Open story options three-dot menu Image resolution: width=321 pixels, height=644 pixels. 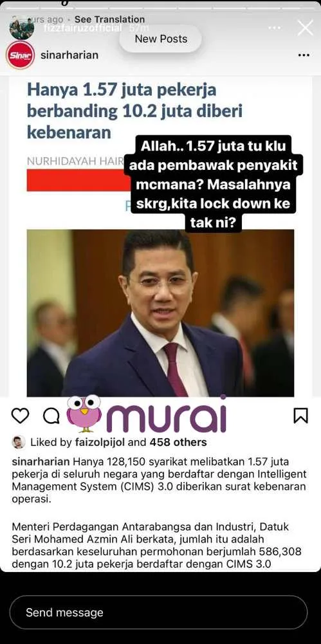pyautogui.click(x=274, y=28)
